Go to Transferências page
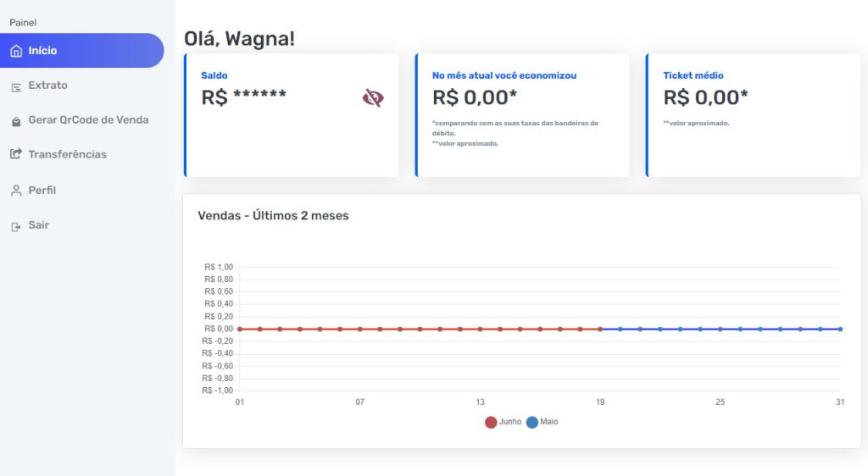Screen dimensions: 868x476 (68, 155)
